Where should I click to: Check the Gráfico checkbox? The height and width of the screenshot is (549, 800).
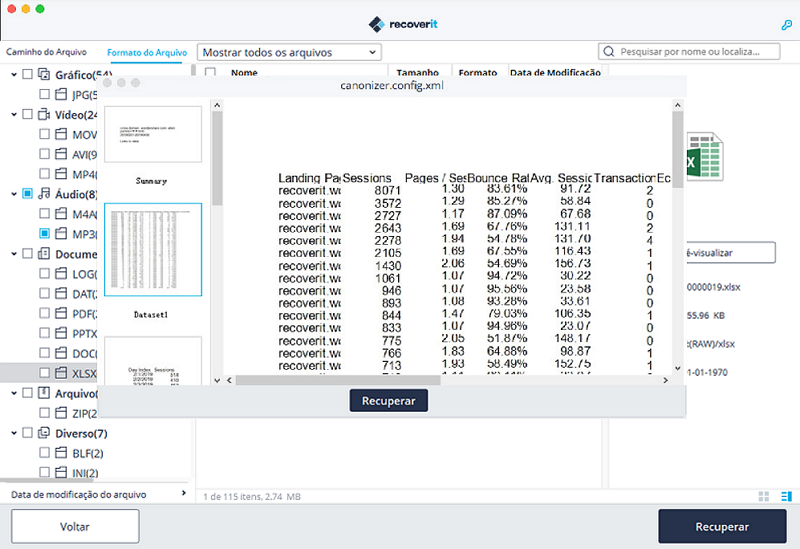click(28, 74)
